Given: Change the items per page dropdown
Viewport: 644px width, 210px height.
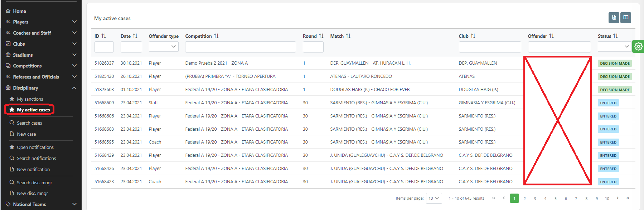Looking at the screenshot, I should click(434, 198).
